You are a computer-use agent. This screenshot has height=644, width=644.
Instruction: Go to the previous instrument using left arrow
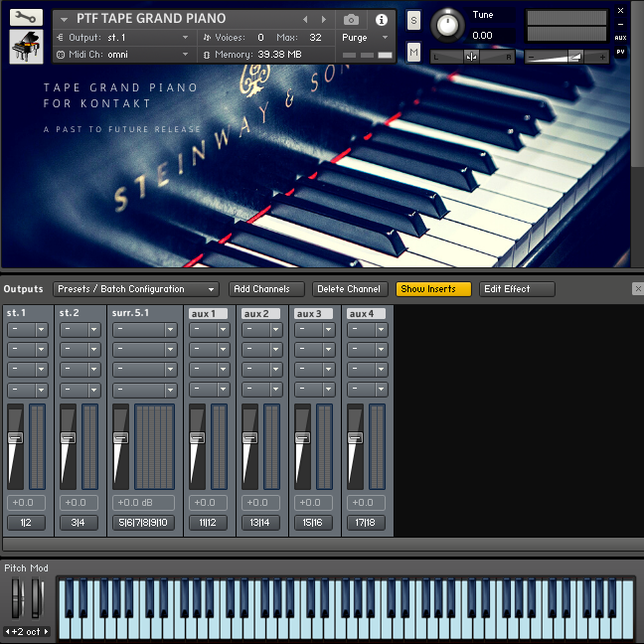point(305,19)
